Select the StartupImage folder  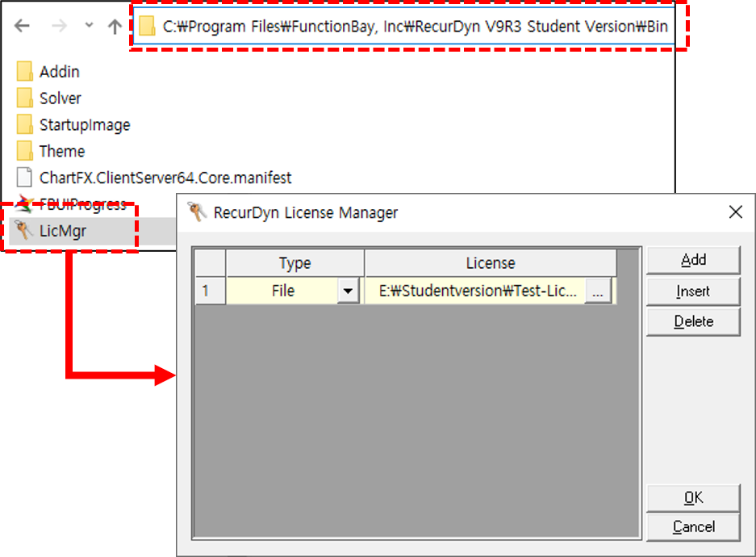point(84,125)
